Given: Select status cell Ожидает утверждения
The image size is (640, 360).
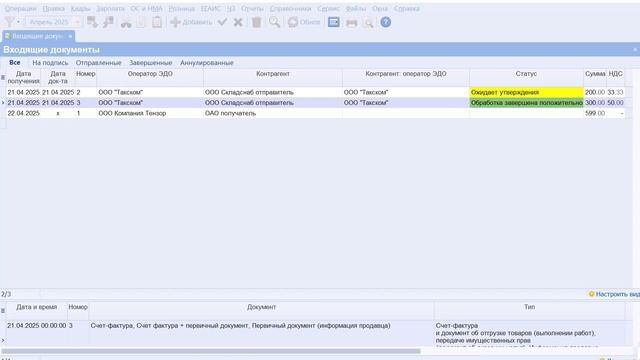Looking at the screenshot, I should point(526,92).
